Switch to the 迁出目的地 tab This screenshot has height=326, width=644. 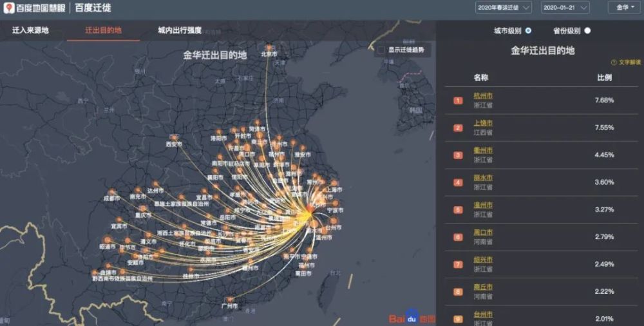click(103, 30)
